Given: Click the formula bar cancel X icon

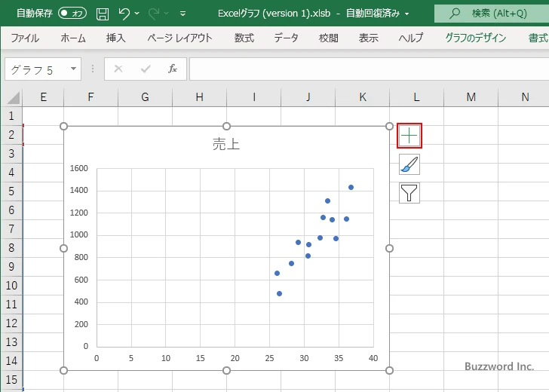Looking at the screenshot, I should click(118, 69).
